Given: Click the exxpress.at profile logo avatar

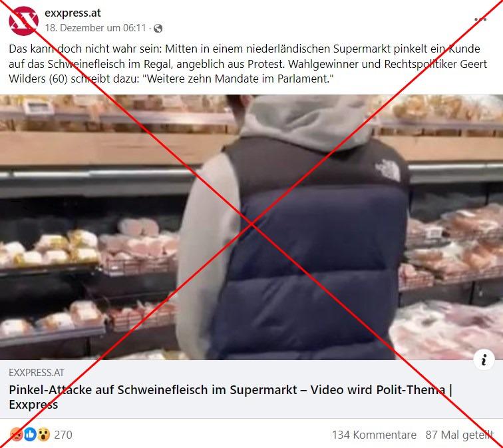Looking at the screenshot, I should tap(23, 21).
